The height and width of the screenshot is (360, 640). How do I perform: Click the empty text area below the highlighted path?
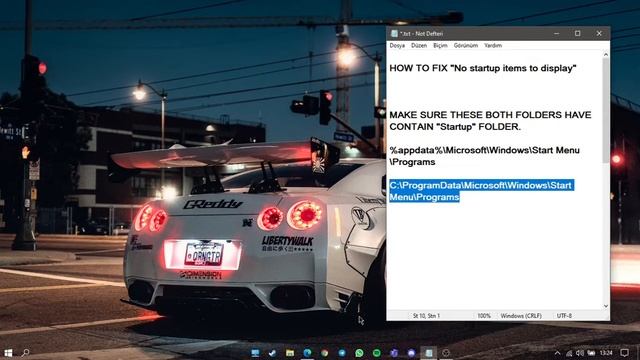(494, 255)
